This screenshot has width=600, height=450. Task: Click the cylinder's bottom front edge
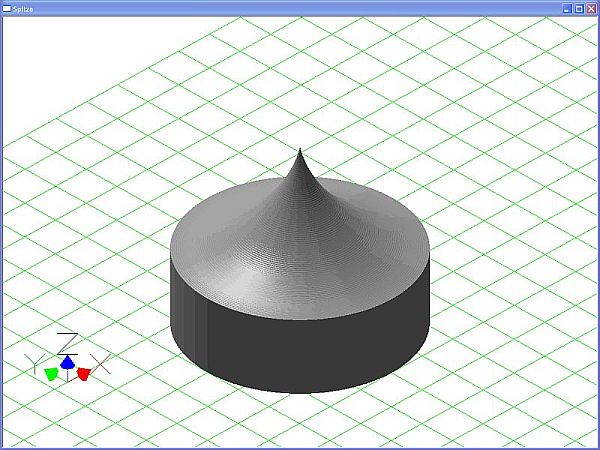pos(300,391)
